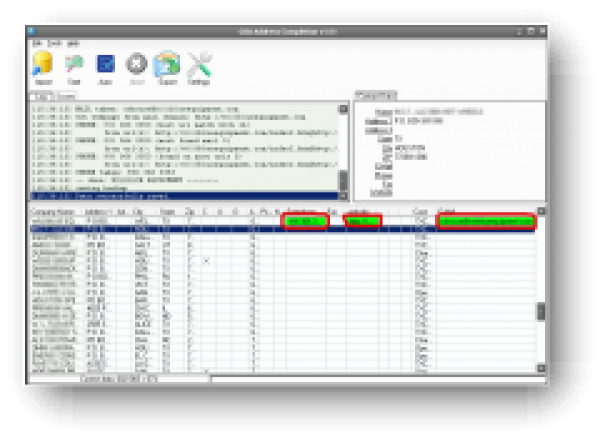This screenshot has width=600, height=437.
Task: Click the Zip column header
Action: pyautogui.click(x=189, y=212)
